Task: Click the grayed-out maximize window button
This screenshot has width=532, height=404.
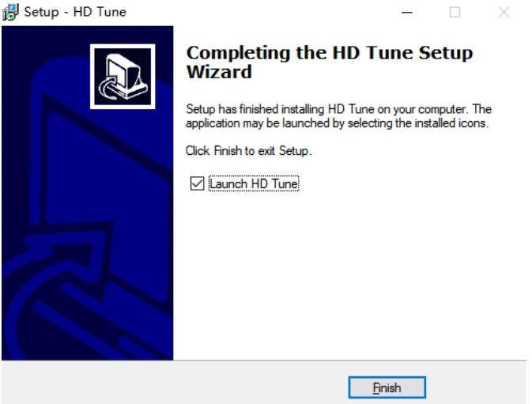Action: [455, 12]
